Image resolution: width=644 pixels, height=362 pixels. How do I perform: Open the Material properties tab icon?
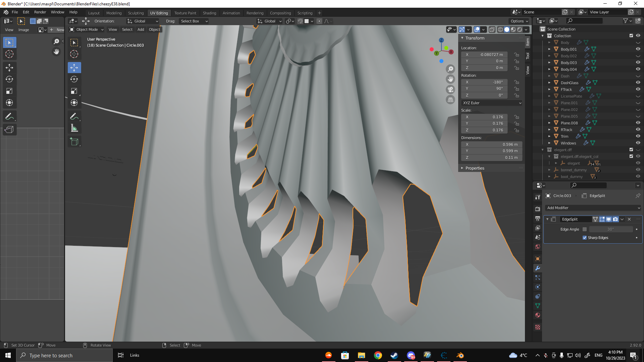(x=538, y=315)
